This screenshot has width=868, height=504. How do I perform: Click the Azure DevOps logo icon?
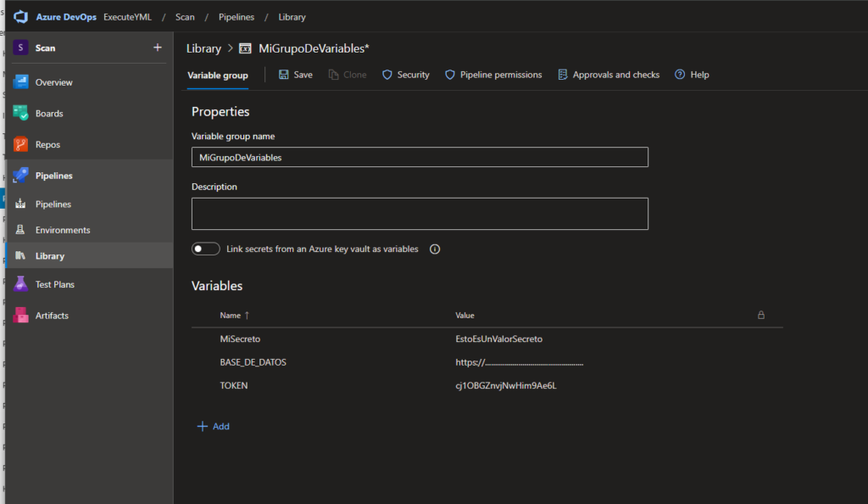pyautogui.click(x=21, y=17)
